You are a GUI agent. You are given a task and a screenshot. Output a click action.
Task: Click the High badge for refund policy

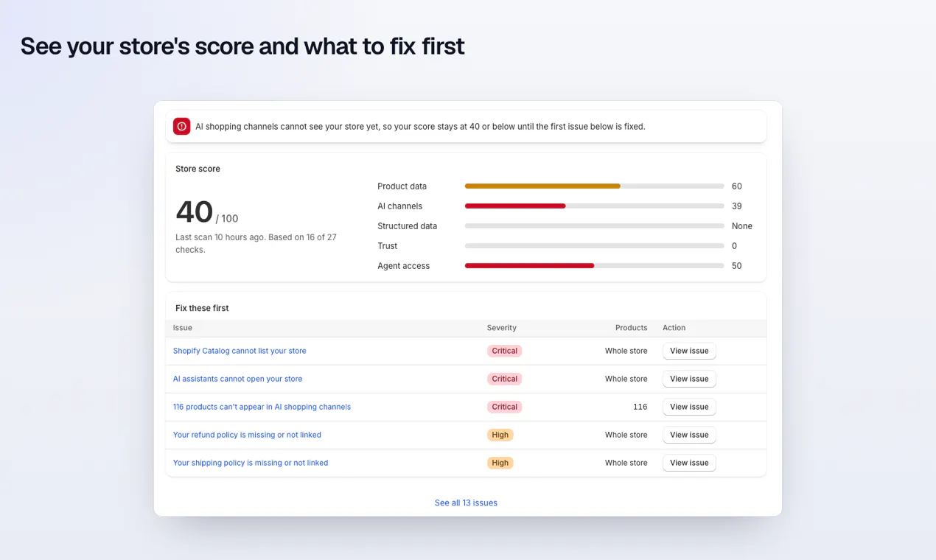500,435
